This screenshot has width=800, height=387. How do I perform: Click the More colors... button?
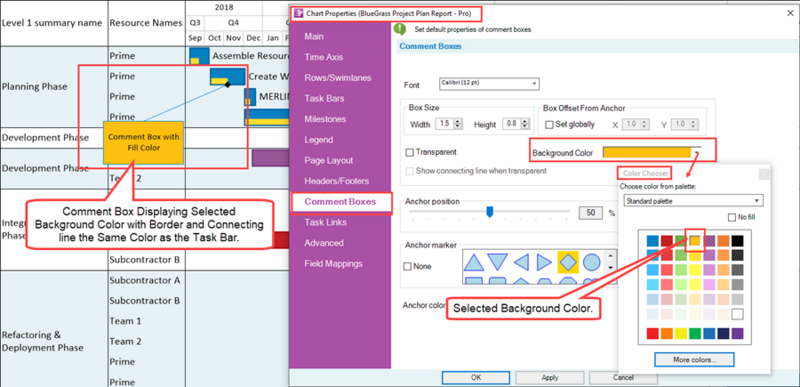[694, 359]
